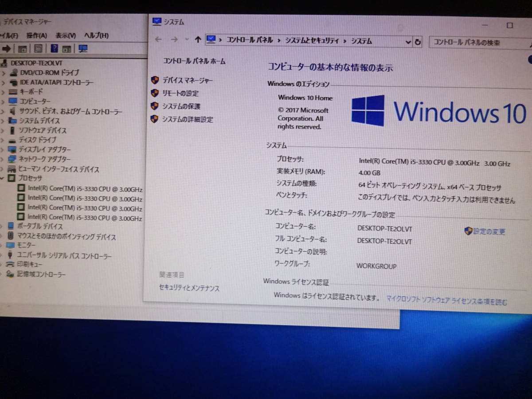Click the keyboard category icon
The width and height of the screenshot is (532, 399).
coord(13,92)
